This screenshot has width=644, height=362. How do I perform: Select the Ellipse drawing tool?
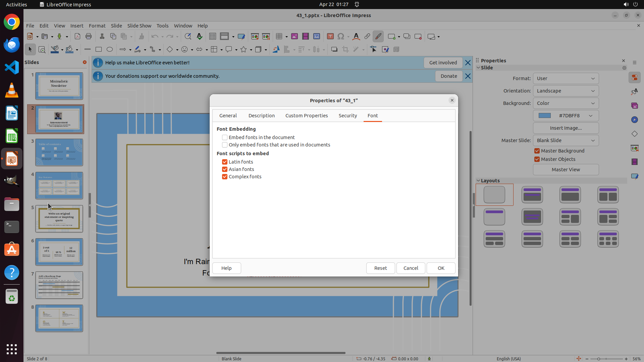(110, 49)
